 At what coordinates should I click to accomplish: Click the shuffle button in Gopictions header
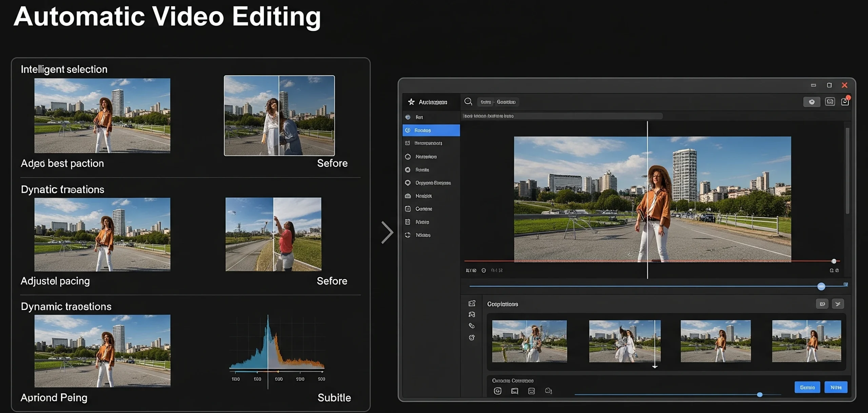click(838, 304)
